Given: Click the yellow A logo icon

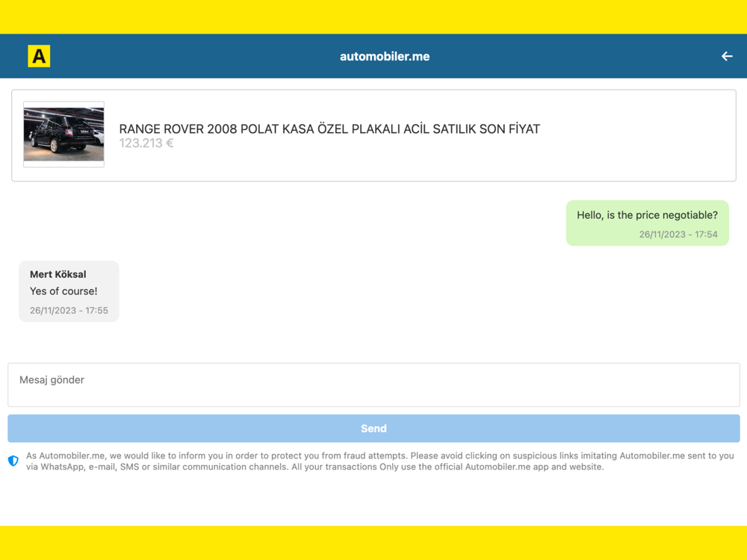Looking at the screenshot, I should point(39,56).
